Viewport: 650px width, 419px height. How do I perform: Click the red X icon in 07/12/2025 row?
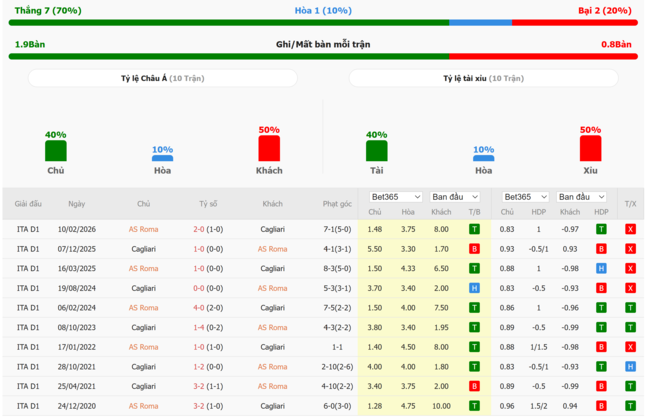tap(631, 249)
